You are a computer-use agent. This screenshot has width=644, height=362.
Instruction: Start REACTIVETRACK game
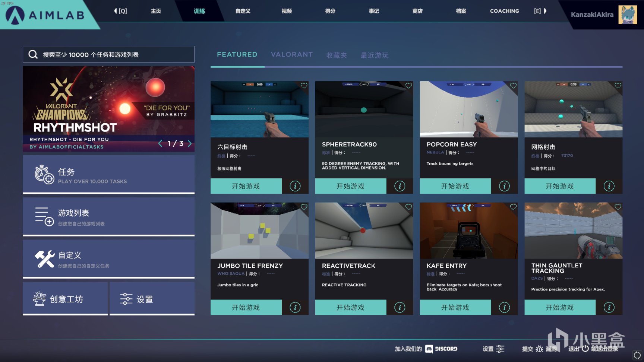(351, 307)
